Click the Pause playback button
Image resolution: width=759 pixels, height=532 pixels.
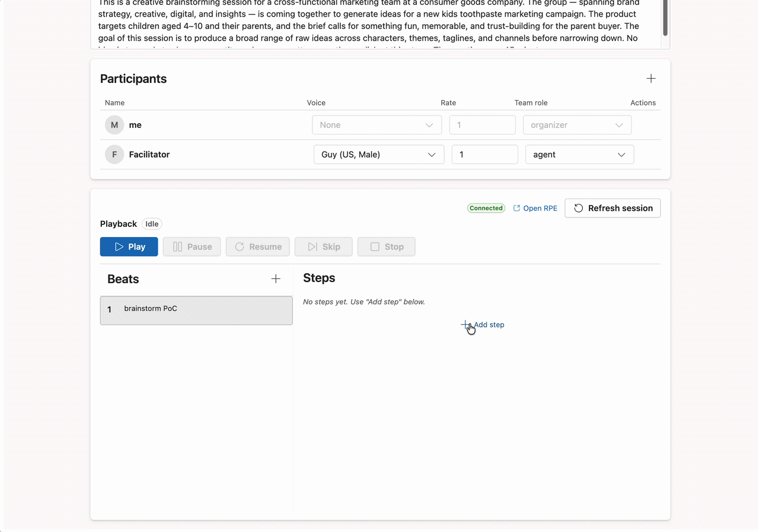click(x=192, y=246)
